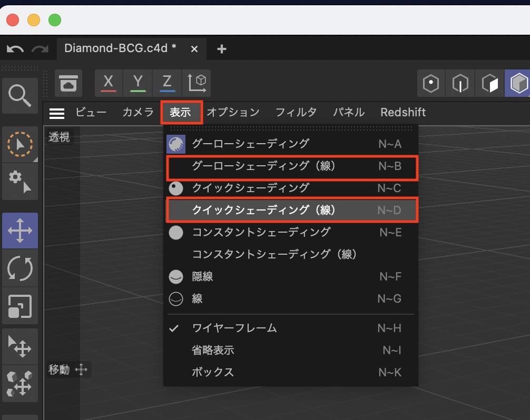530x420 pixels.
Task: Add a new document tab with plus
Action: (222, 49)
